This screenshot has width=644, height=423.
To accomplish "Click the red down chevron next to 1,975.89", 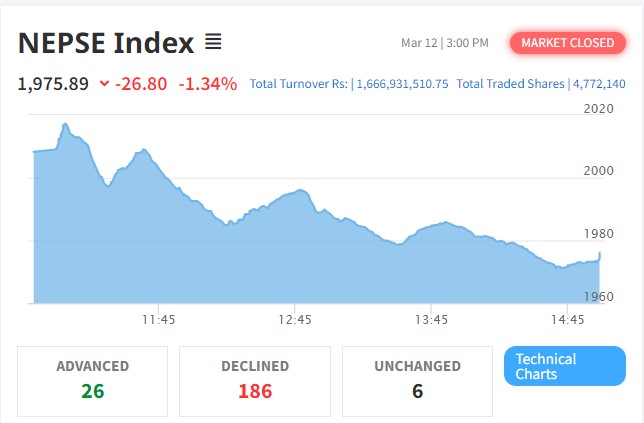I will click(x=104, y=84).
